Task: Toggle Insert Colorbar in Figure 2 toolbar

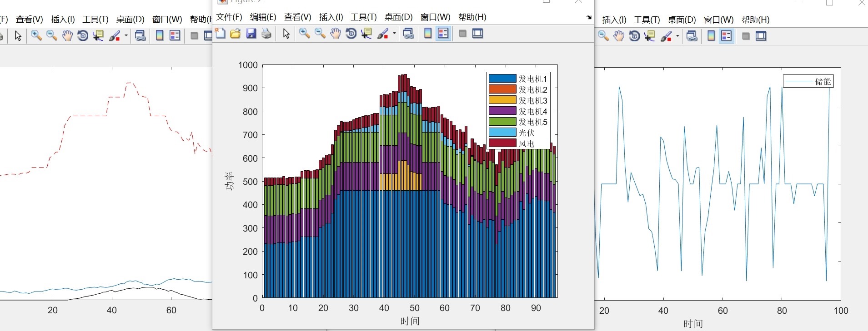Action: (428, 34)
